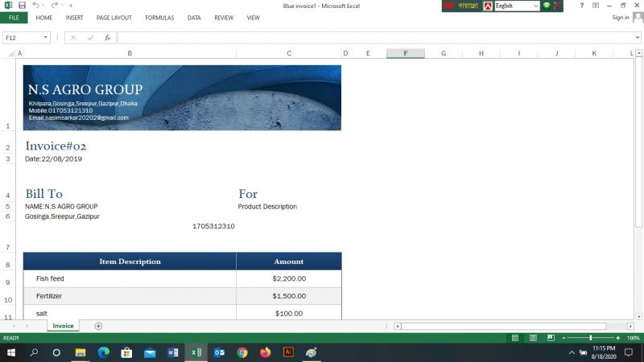Open the FORMULAS ribbon tab
Image resolution: width=644 pixels, height=362 pixels.
coord(159,17)
